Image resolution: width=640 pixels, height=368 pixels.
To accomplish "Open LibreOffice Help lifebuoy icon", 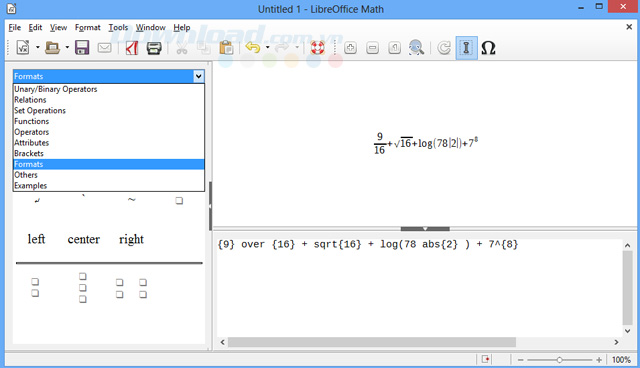I will [x=317, y=48].
